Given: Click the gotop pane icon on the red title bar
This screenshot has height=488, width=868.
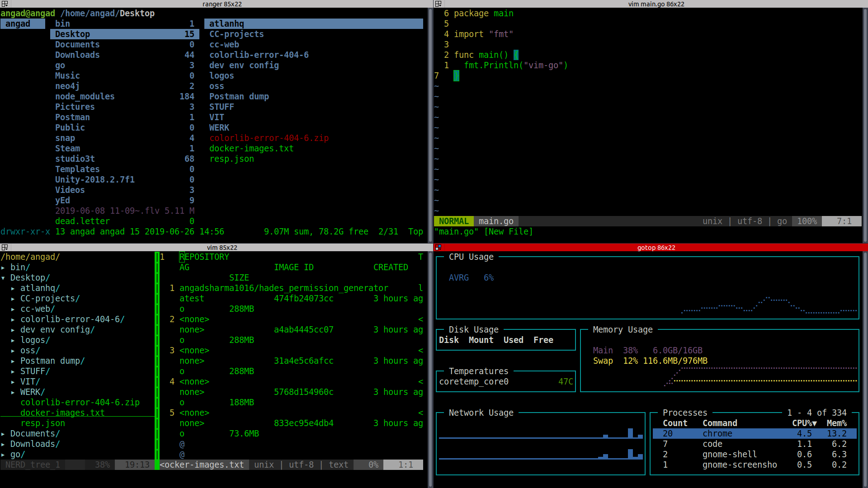Looking at the screenshot, I should pos(439,247).
